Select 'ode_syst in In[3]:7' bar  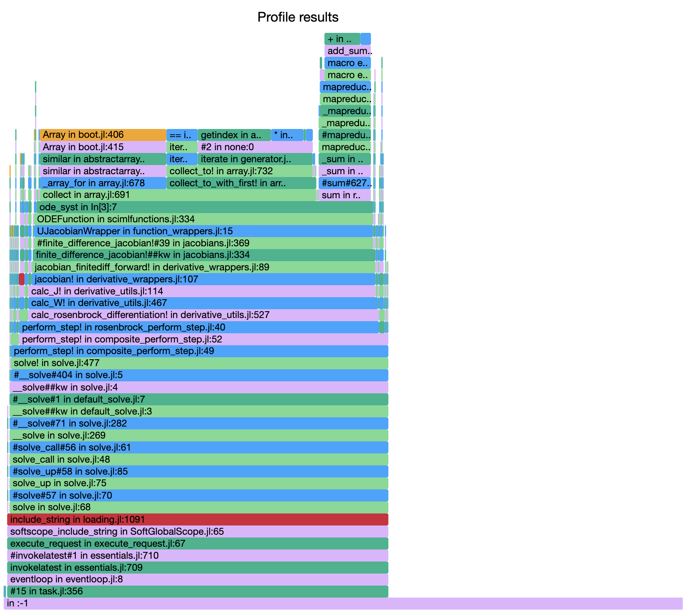pos(205,207)
